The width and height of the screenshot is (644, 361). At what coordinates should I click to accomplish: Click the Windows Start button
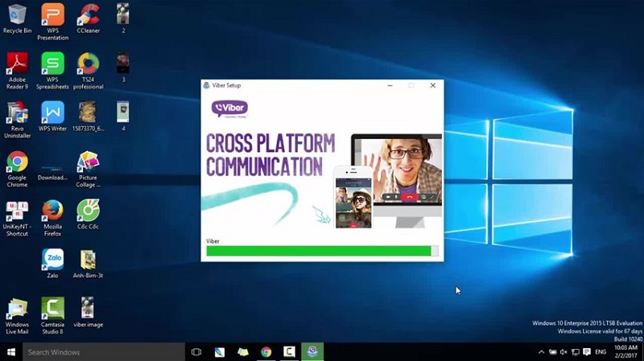10,352
